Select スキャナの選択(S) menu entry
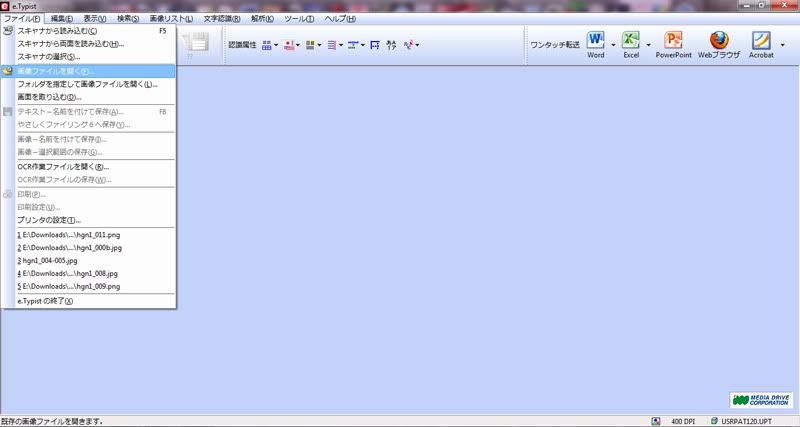 (x=89, y=57)
